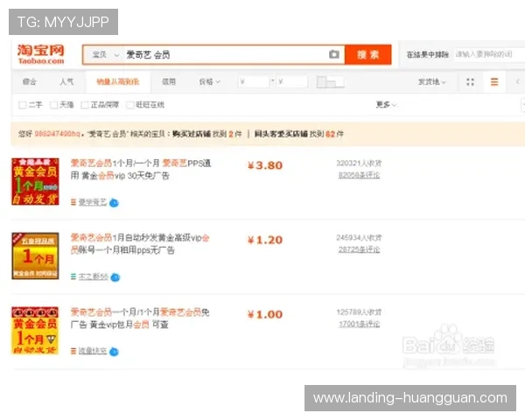Open thumbnail of the ¥1.20 item
525x420 pixels.
[x=35, y=255]
